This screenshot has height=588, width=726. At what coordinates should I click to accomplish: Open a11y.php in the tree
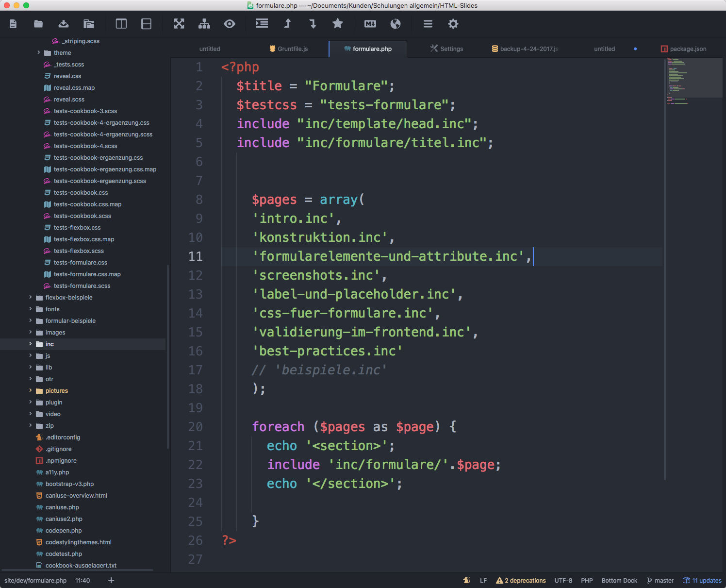click(x=57, y=472)
